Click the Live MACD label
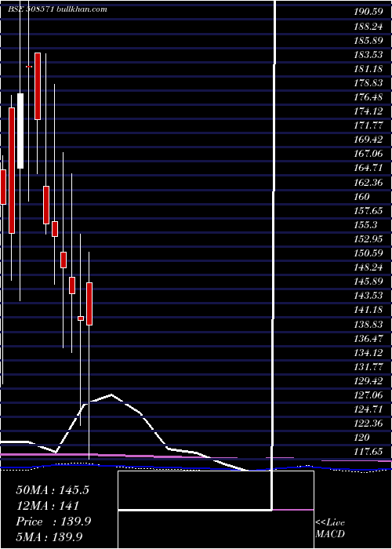 point(330,528)
